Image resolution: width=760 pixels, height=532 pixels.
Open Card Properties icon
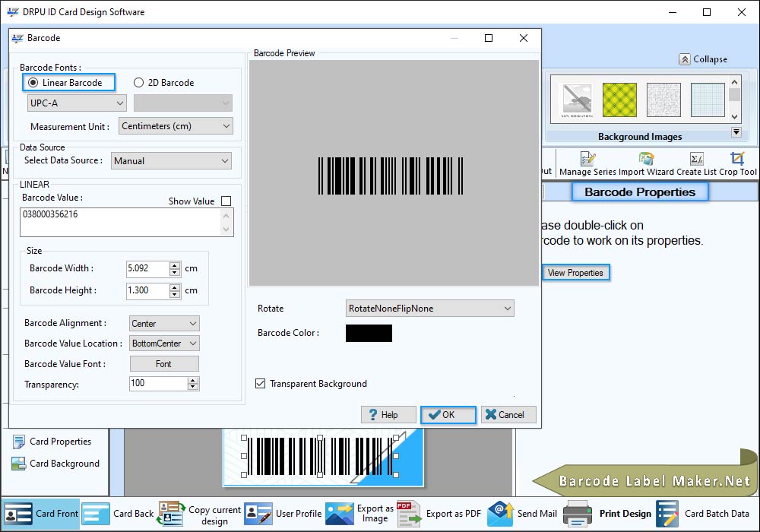tap(19, 442)
